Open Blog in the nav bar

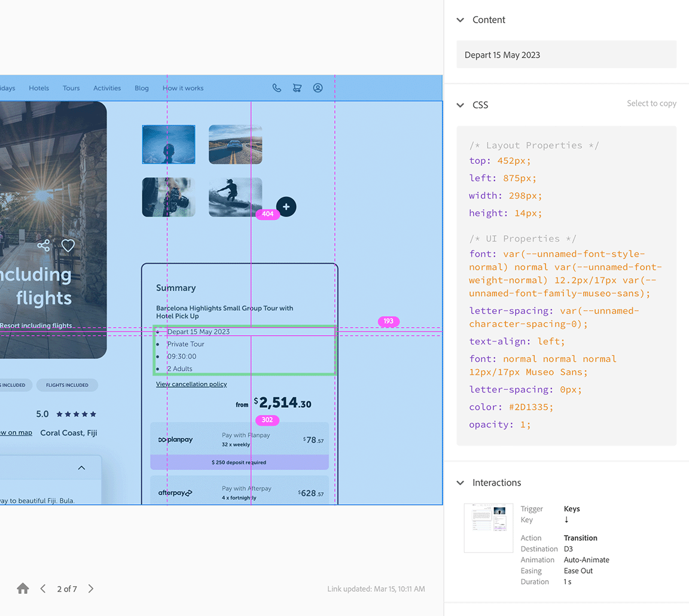[142, 88]
